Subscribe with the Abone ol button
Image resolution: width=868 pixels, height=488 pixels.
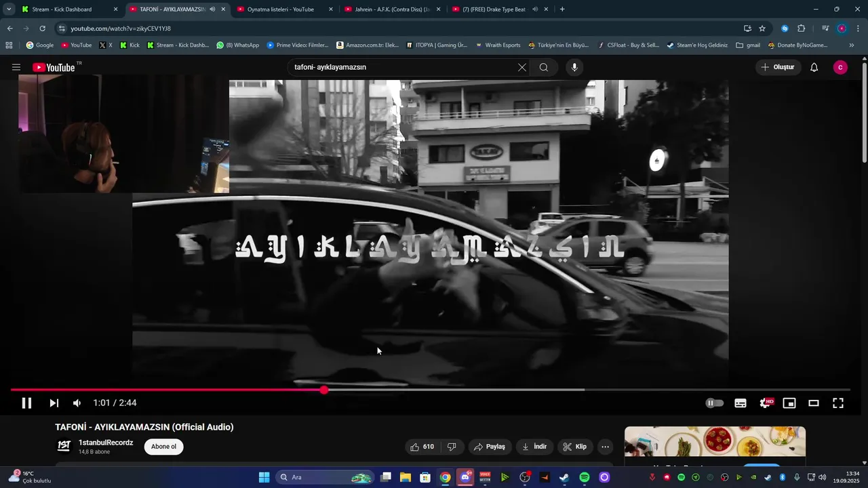tap(163, 447)
